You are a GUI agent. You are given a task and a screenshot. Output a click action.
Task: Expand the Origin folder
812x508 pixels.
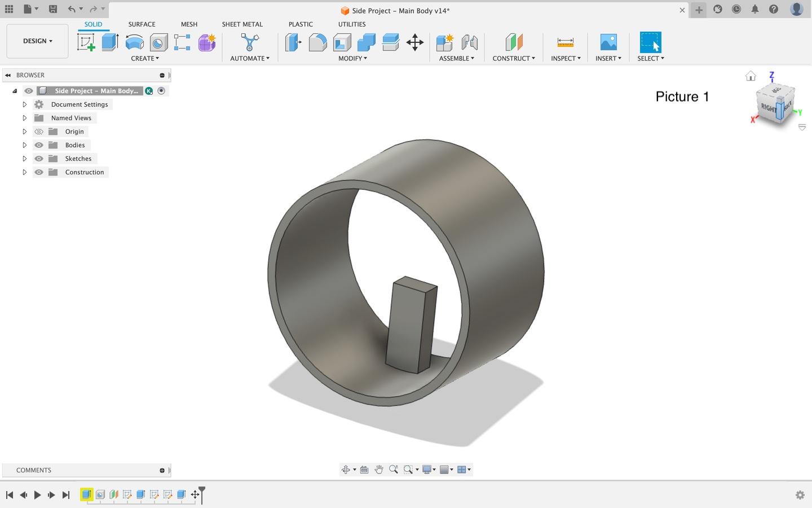(x=24, y=132)
